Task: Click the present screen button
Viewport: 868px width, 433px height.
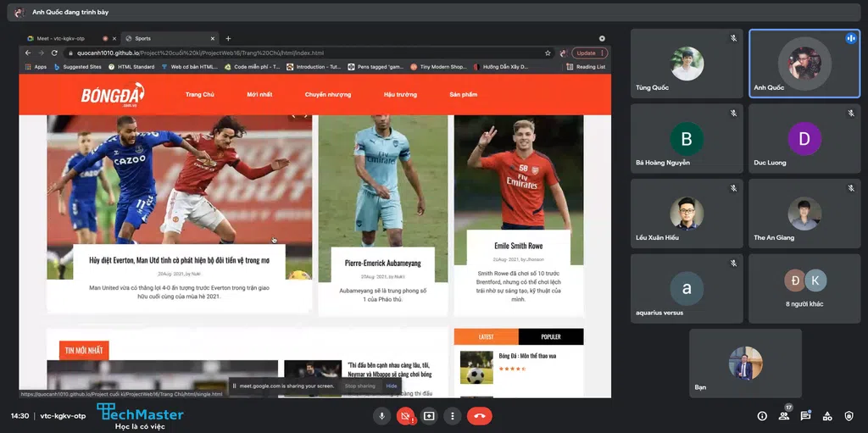Action: point(429,415)
